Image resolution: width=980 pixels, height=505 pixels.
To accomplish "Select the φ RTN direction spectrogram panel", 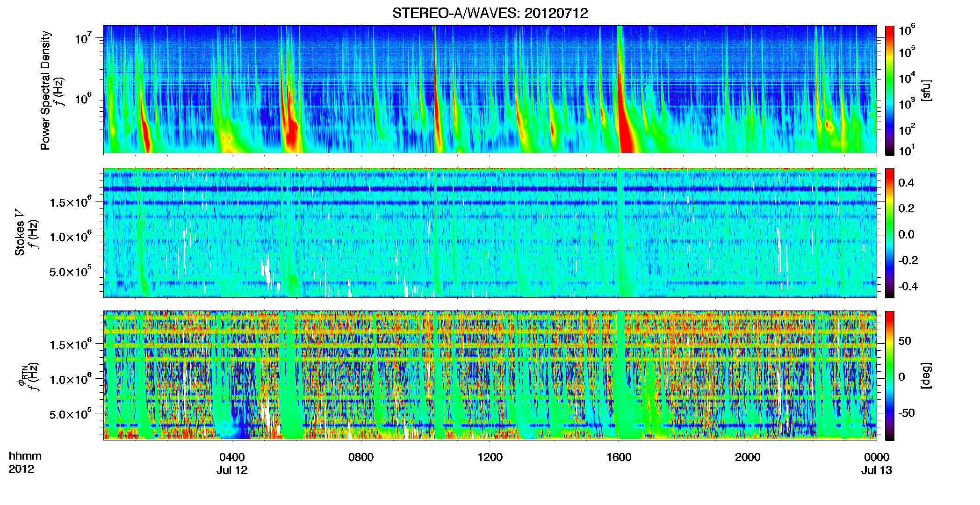I will [490, 375].
